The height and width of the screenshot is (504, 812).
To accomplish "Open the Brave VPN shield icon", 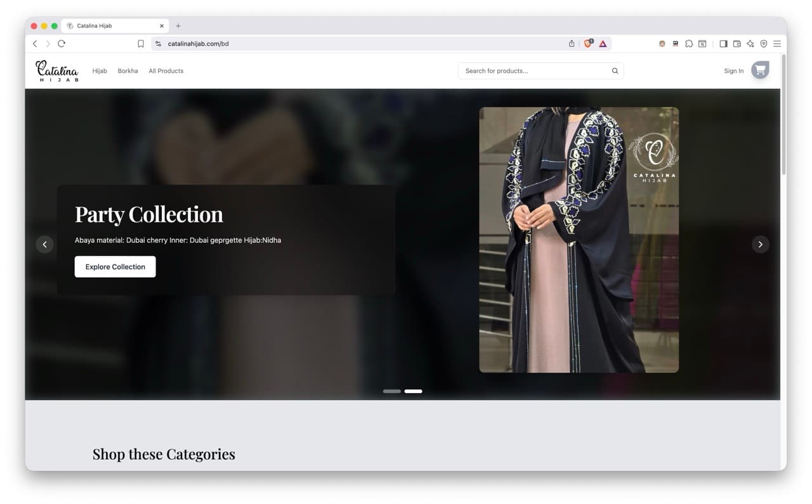I will click(763, 44).
